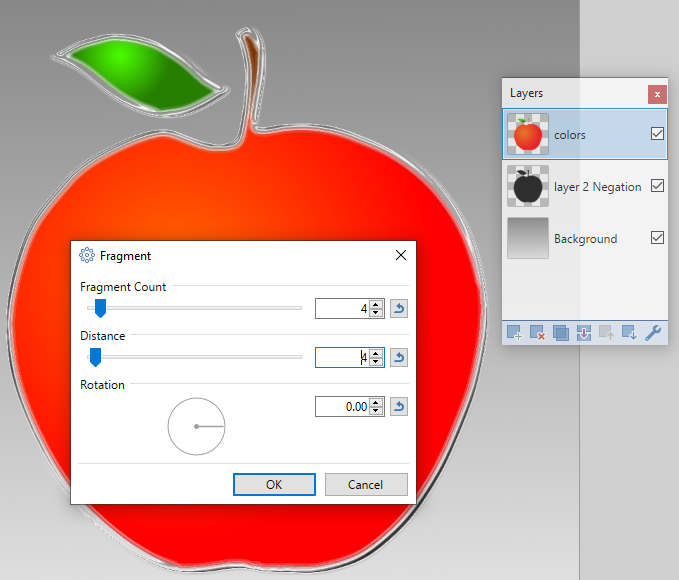The width and height of the screenshot is (679, 580).
Task: Increase Distance with up arrow
Action: tap(376, 353)
